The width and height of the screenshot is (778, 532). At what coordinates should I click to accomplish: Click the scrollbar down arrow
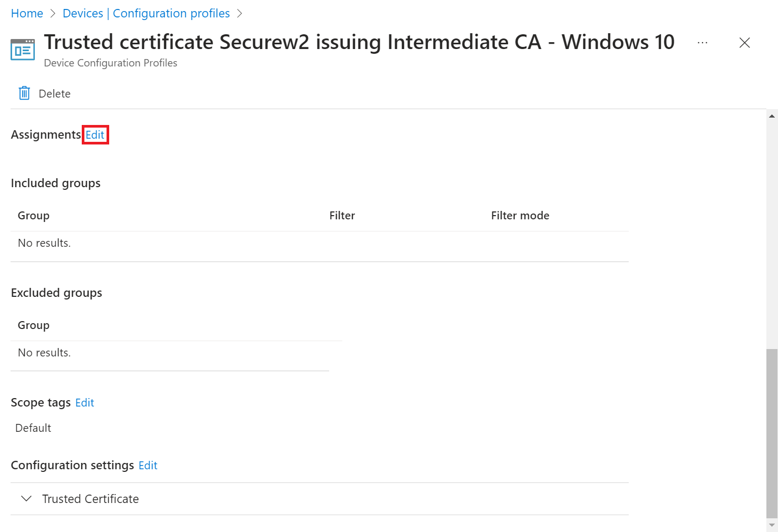[772, 525]
